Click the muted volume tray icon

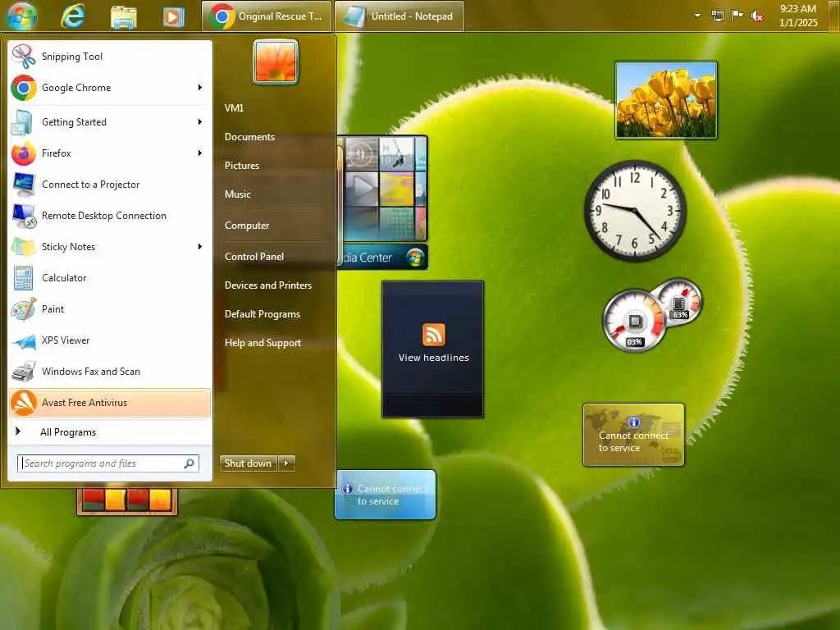pyautogui.click(x=756, y=16)
